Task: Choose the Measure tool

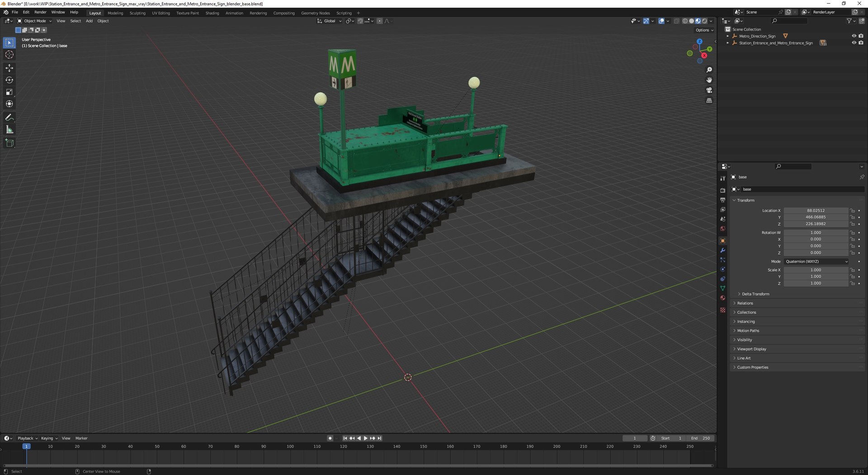Action: 9,130
